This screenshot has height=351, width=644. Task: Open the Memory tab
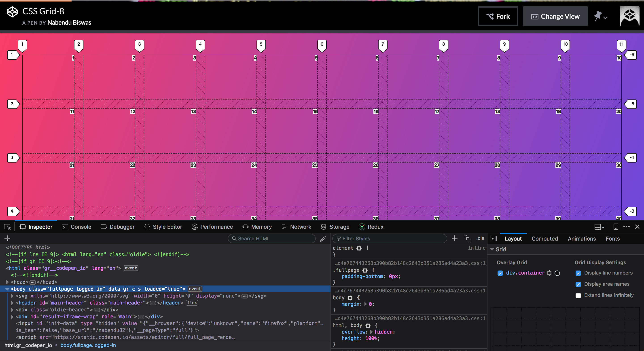(x=257, y=227)
